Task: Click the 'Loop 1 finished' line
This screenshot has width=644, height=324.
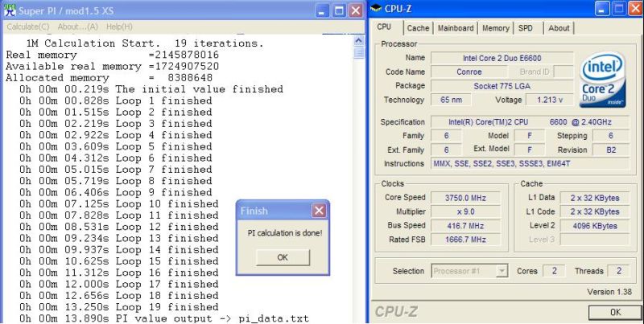Action: [115, 100]
